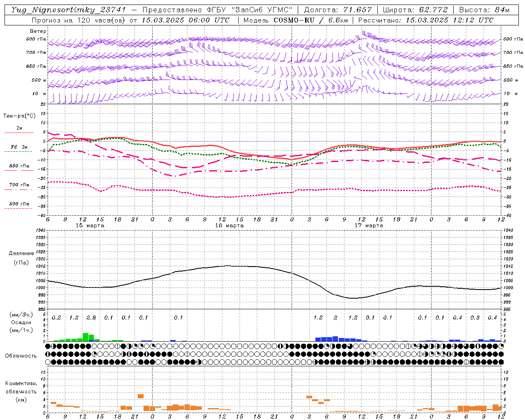Click the "17 марта" date label
525x420 pixels.
point(369,226)
